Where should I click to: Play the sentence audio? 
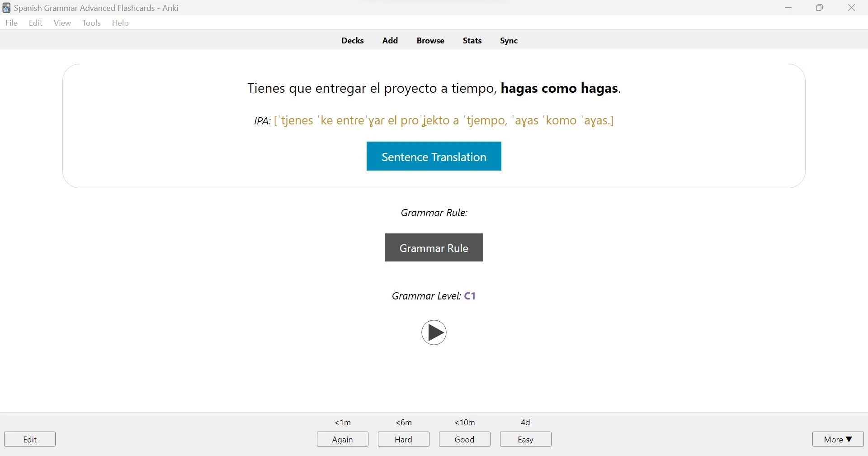click(x=434, y=332)
